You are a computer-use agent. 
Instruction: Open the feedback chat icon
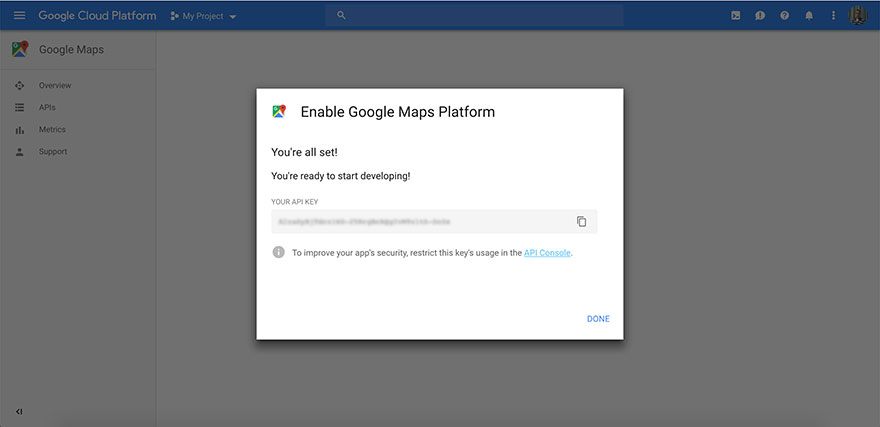(x=760, y=16)
